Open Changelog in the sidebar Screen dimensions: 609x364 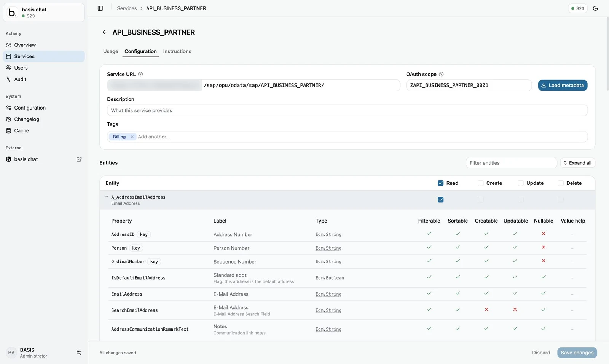pos(44,119)
